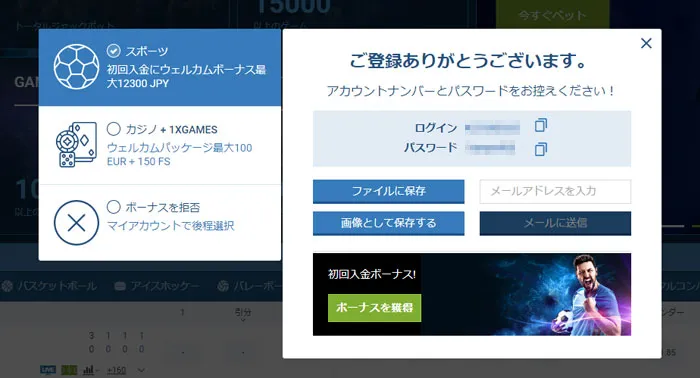Viewport: 700px width, 378px height.
Task: Click the パスワード label
Action: [x=430, y=147]
